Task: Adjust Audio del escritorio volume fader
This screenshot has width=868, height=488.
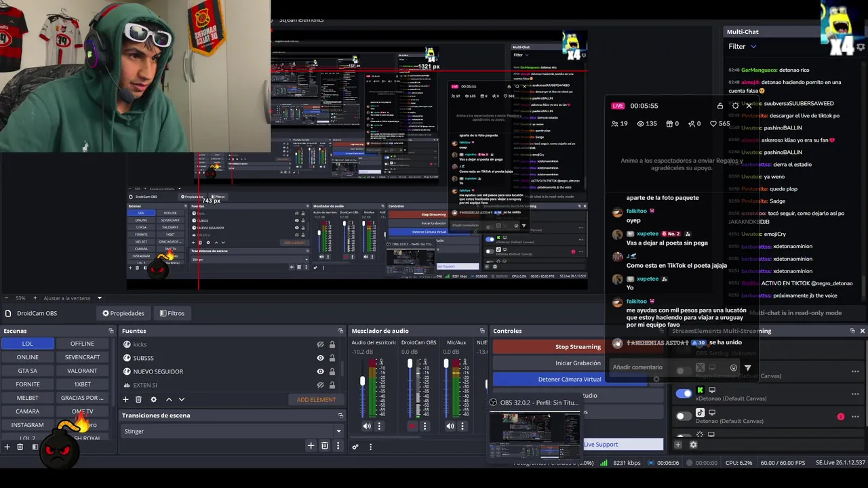Action: point(362,382)
